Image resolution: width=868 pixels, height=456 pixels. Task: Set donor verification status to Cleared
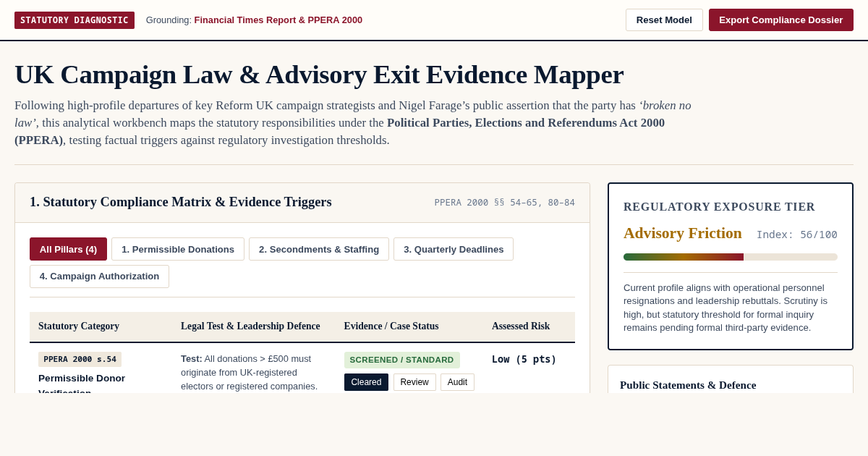(366, 382)
